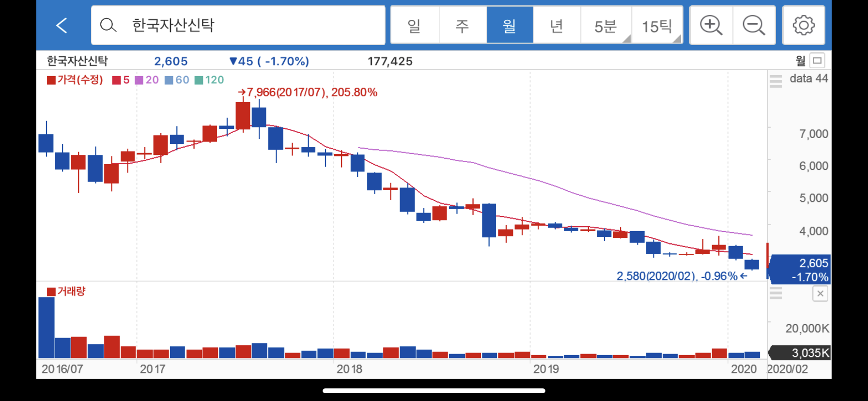Tap the volume figure 177,425
The width and height of the screenshot is (868, 401).
[390, 62]
